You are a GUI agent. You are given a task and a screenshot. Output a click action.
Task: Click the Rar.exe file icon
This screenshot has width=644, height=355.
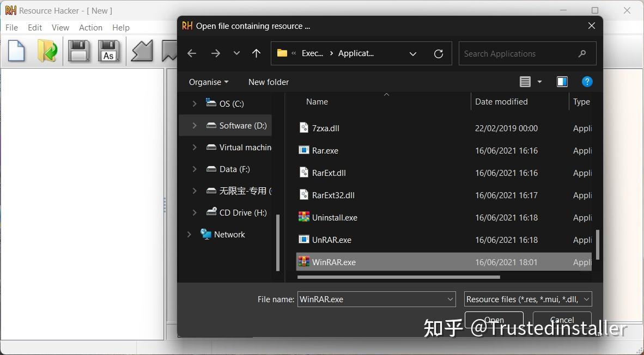click(304, 150)
